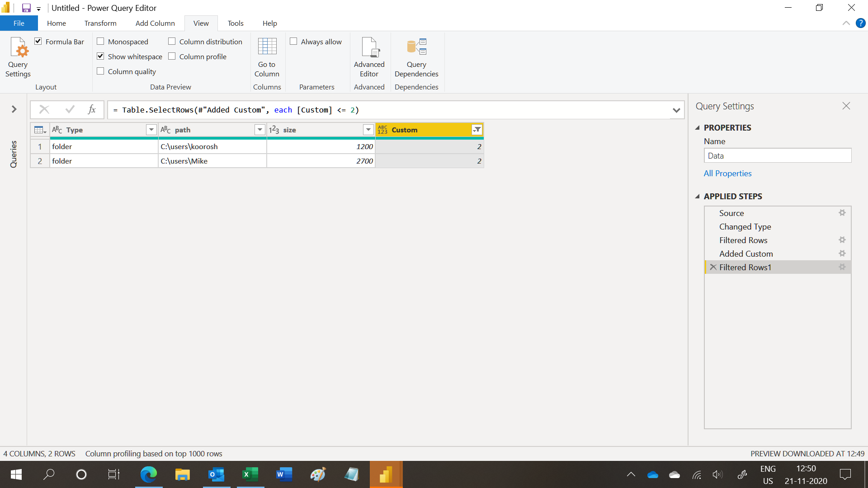Click the Type column's ABC data type icon
The width and height of the screenshot is (868, 488).
point(57,130)
